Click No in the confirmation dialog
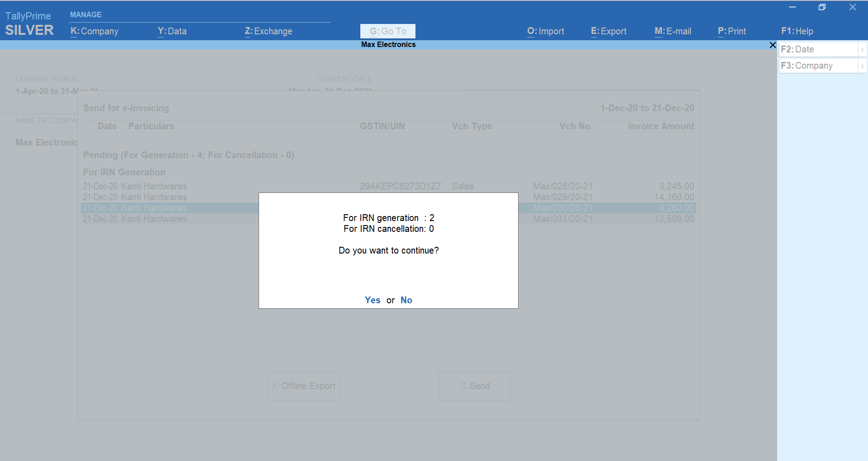Viewport: 868px width, 461px height. 406,300
